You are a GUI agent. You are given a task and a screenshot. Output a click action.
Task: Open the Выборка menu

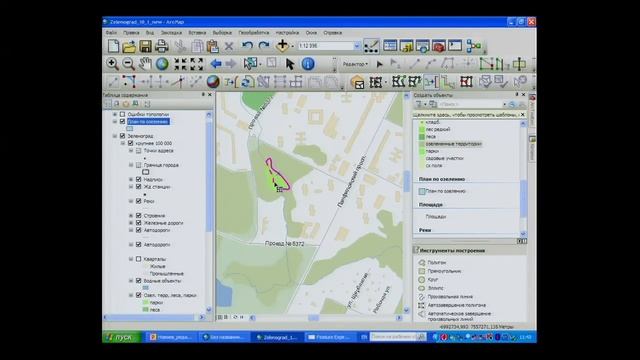pos(222,33)
